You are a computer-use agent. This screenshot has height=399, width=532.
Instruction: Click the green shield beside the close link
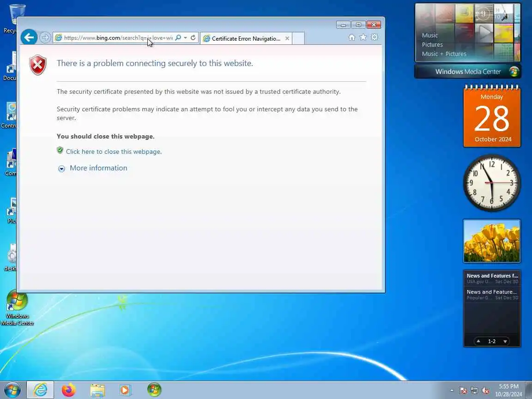[60, 150]
